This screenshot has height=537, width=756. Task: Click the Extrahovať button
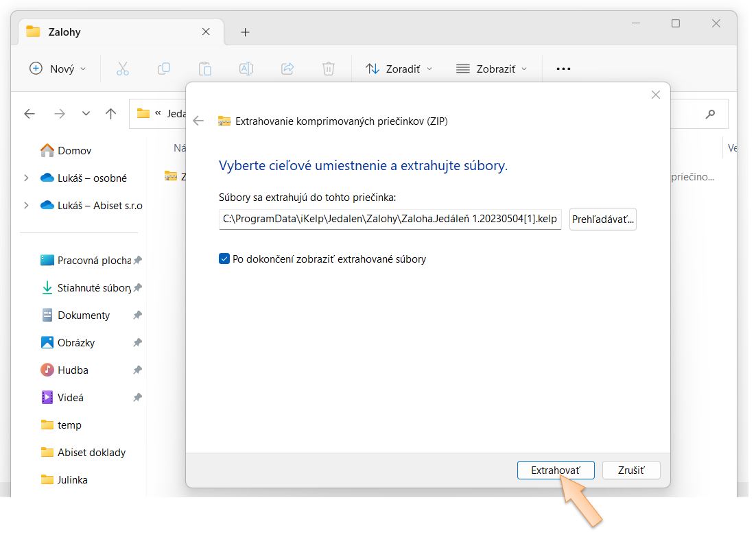point(555,470)
